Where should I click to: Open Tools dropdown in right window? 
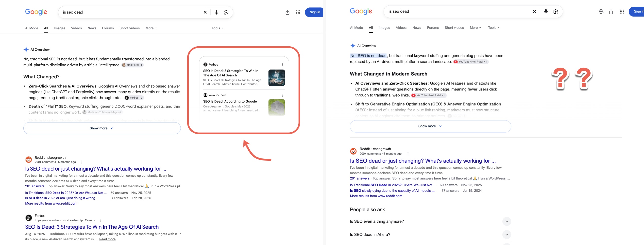click(493, 28)
